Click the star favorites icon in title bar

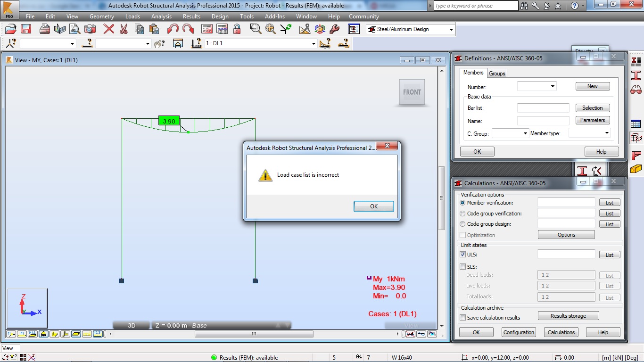pyautogui.click(x=558, y=6)
